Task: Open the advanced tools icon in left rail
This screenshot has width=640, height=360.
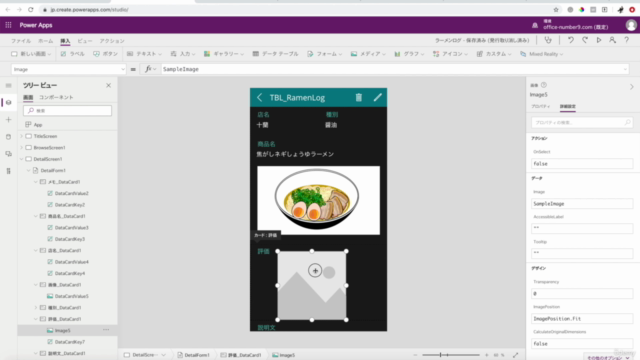Action: pyautogui.click(x=9, y=171)
